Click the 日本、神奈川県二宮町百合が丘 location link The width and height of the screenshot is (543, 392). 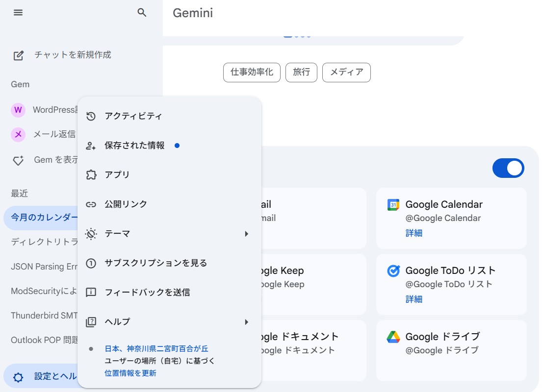[156, 349]
